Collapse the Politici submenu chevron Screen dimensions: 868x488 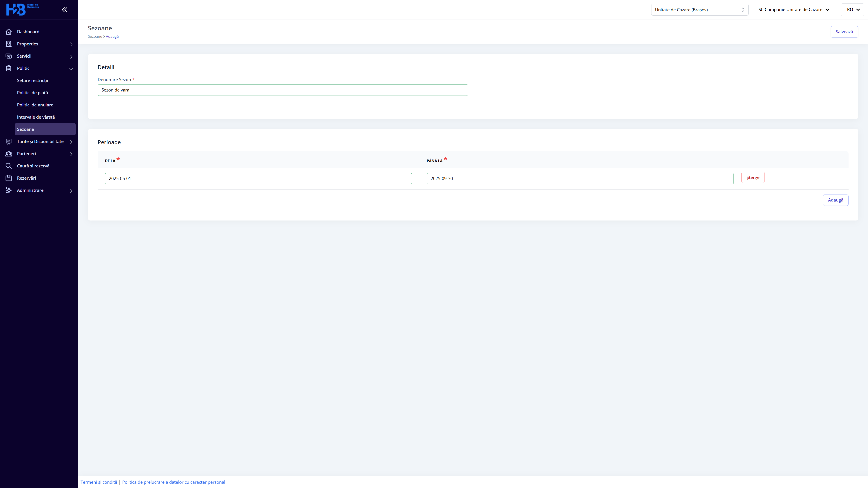click(x=71, y=69)
